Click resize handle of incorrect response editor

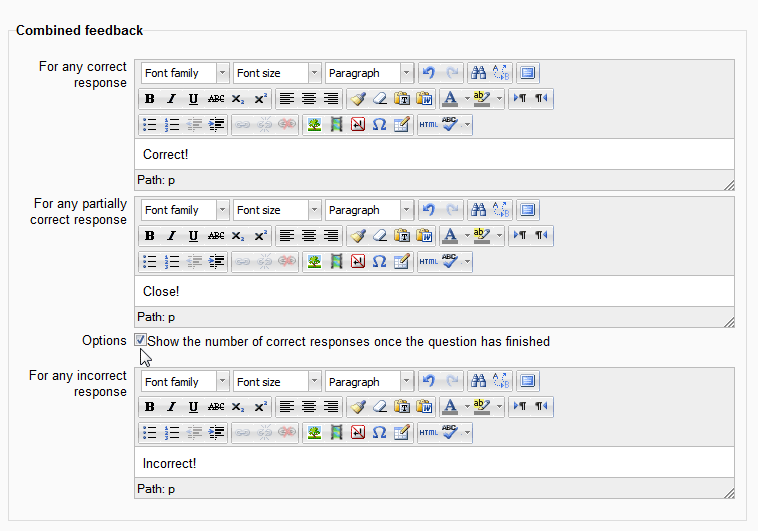pyautogui.click(x=729, y=492)
